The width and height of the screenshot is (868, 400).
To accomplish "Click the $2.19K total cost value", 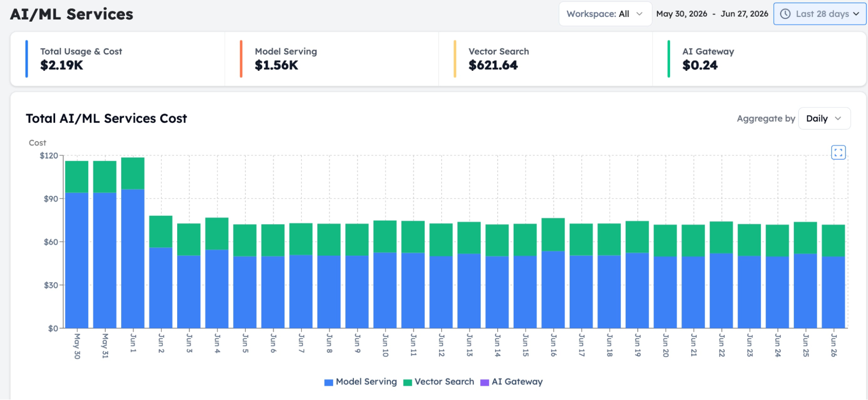I will [x=62, y=65].
